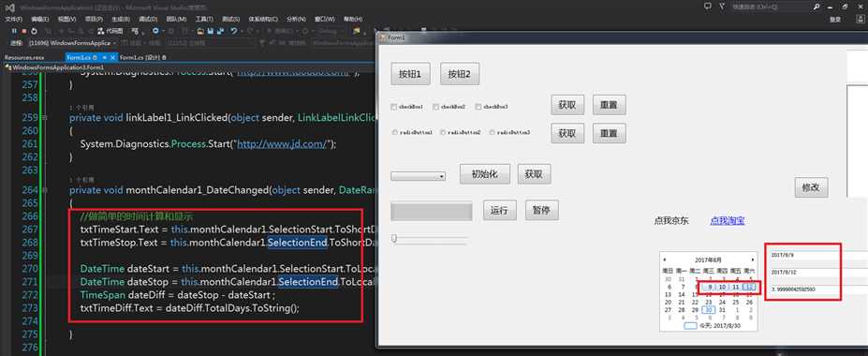Screen dimensions: 868x356
Task: Switch to the Form1.cs [设计] tab
Action: (143, 57)
